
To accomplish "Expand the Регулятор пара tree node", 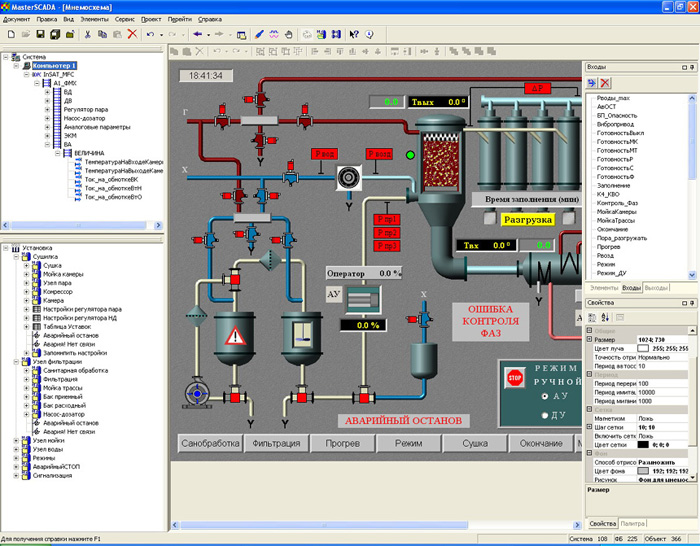I will point(47,109).
